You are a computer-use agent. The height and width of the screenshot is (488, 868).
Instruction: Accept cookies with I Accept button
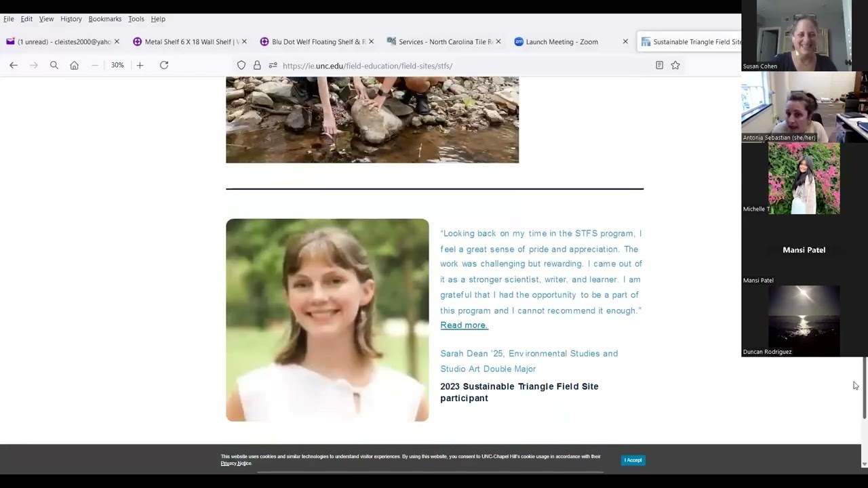[x=633, y=460]
